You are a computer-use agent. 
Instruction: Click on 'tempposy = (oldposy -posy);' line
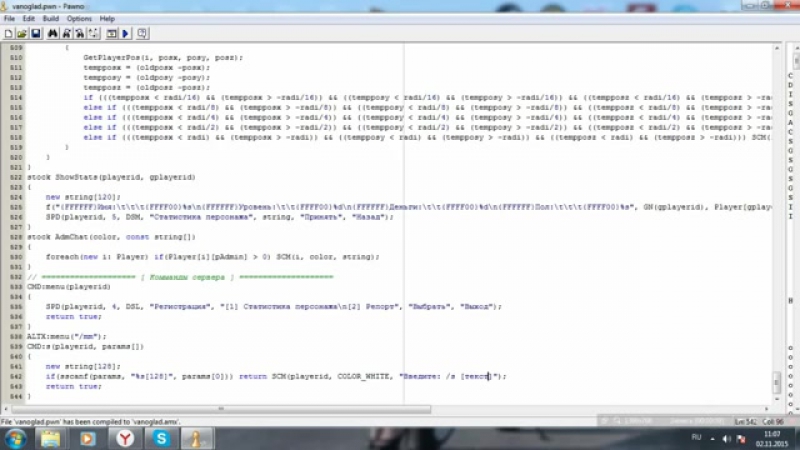(146, 78)
